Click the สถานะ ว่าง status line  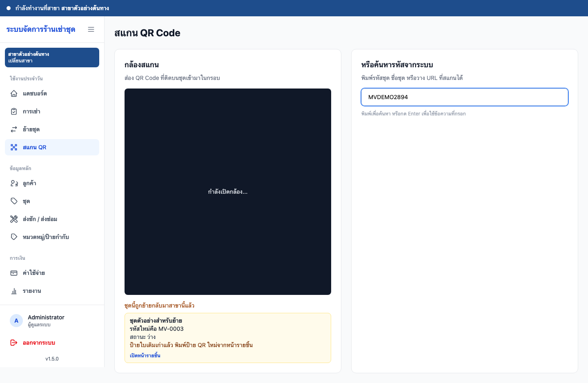tap(143, 337)
